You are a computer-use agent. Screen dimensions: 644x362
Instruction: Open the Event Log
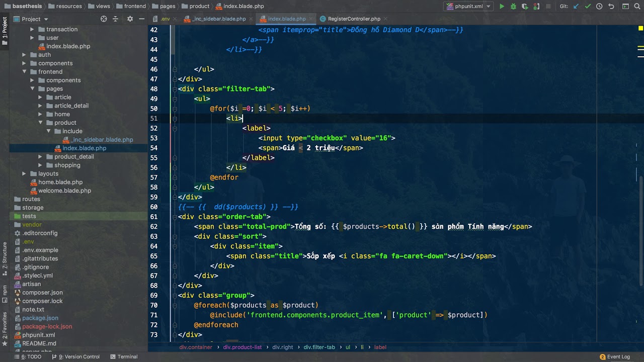click(614, 356)
